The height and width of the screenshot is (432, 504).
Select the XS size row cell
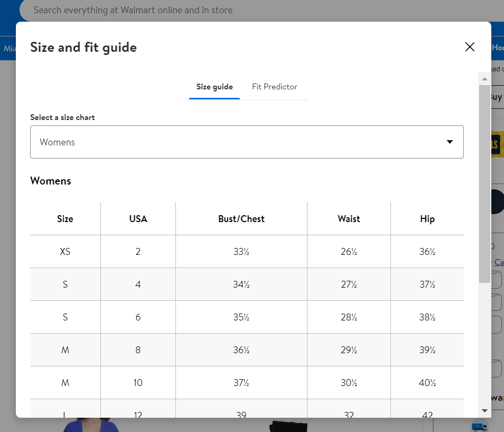click(66, 252)
